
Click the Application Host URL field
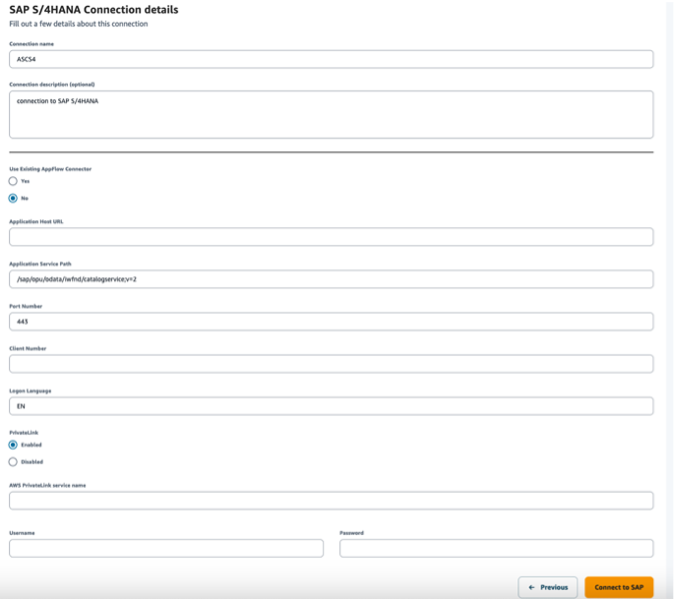pyautogui.click(x=331, y=237)
